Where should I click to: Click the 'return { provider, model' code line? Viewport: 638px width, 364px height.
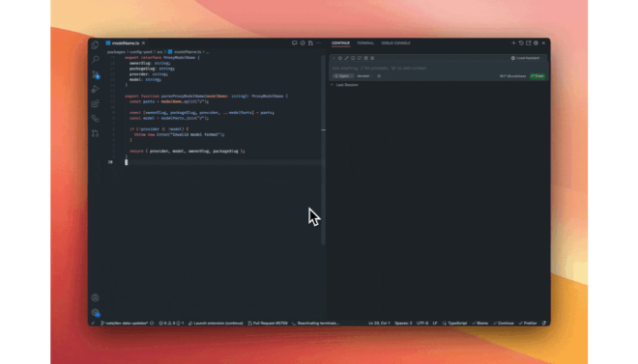point(188,152)
